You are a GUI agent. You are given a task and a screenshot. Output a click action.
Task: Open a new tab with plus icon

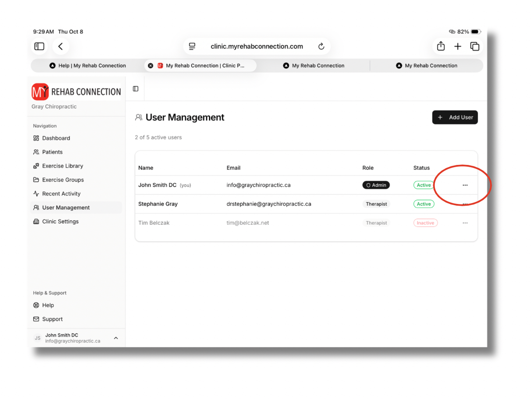point(458,46)
